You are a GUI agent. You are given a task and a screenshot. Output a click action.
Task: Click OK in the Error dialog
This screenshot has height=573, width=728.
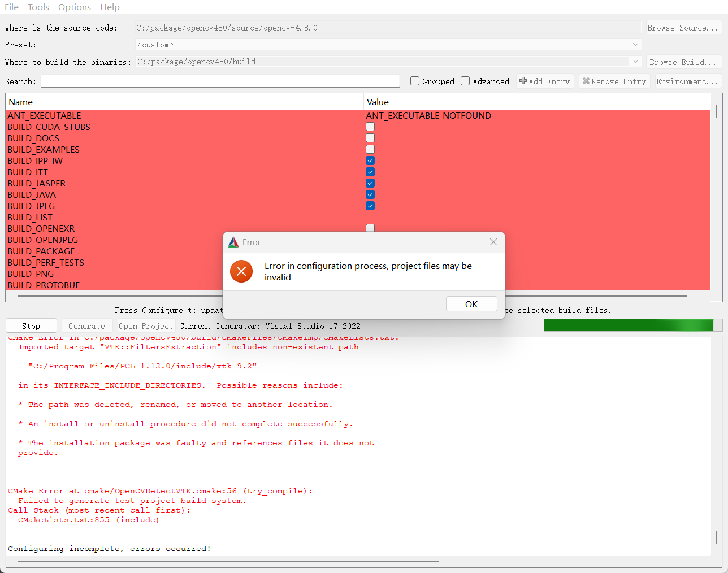471,304
